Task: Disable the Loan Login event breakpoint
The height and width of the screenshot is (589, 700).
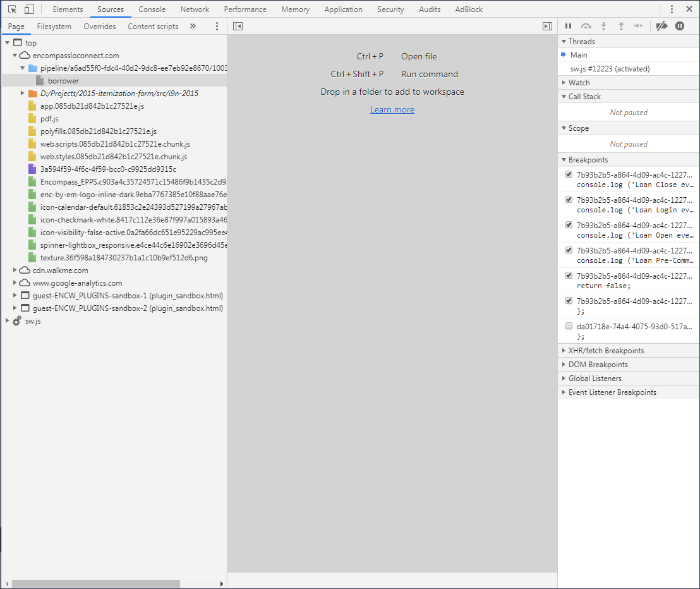Action: tap(569, 199)
